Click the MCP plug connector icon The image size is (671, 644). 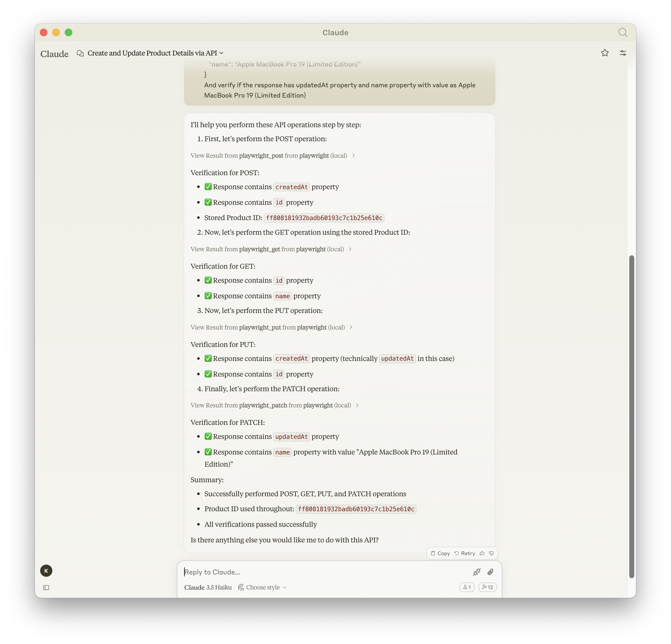pos(477,572)
